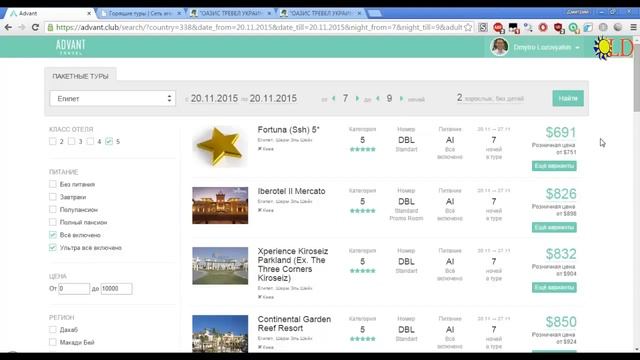Increase maximum nights with right arrow beside 9
Image resolution: width=640 pixels, height=360 pixels.
[401, 98]
